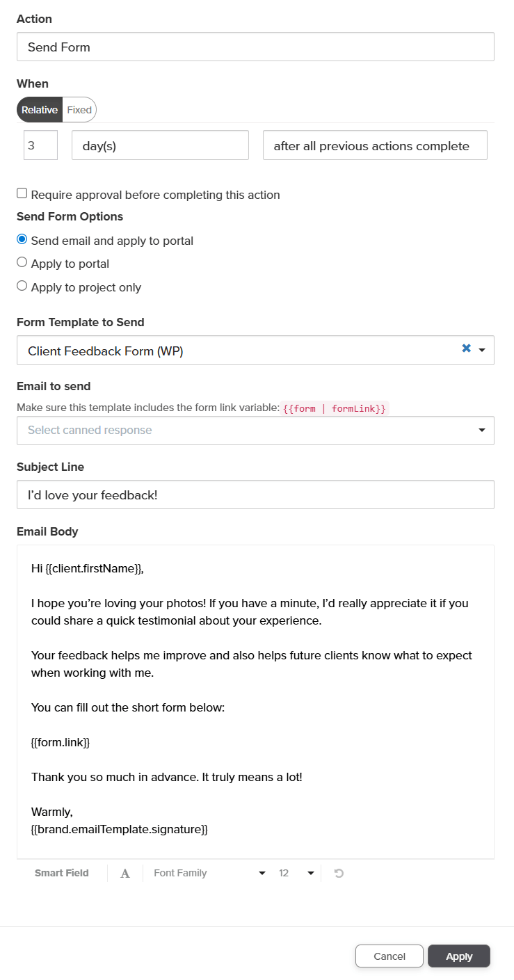Viewport: 514px width, 980px height.
Task: Open the Form Template to Send dropdown arrow
Action: click(482, 350)
